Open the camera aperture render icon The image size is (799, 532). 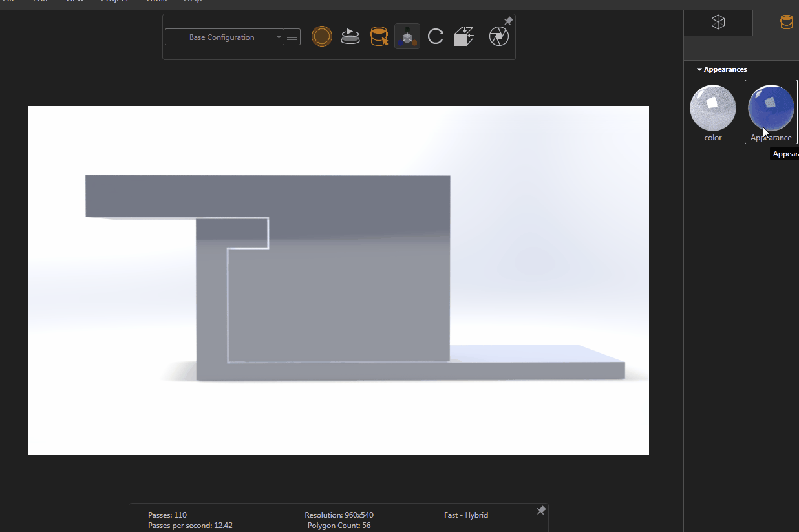click(x=498, y=36)
